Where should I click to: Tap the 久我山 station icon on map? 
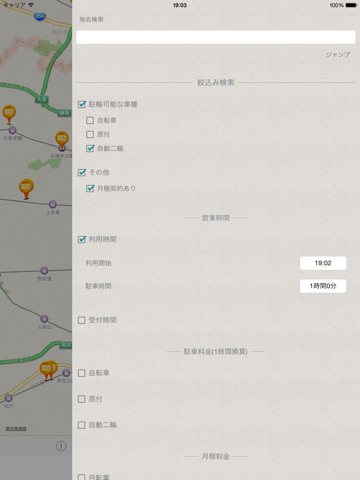coord(44,319)
